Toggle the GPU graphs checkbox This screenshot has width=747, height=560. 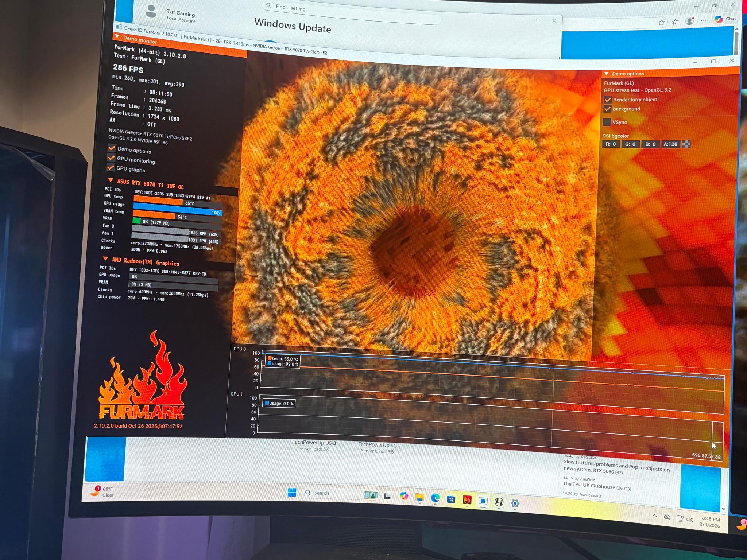[x=110, y=167]
